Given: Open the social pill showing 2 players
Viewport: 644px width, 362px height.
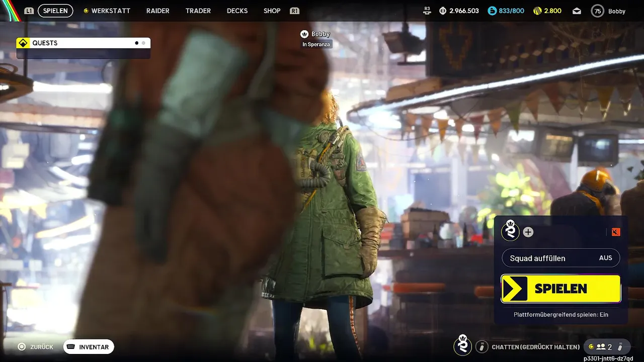Looking at the screenshot, I should (607, 346).
